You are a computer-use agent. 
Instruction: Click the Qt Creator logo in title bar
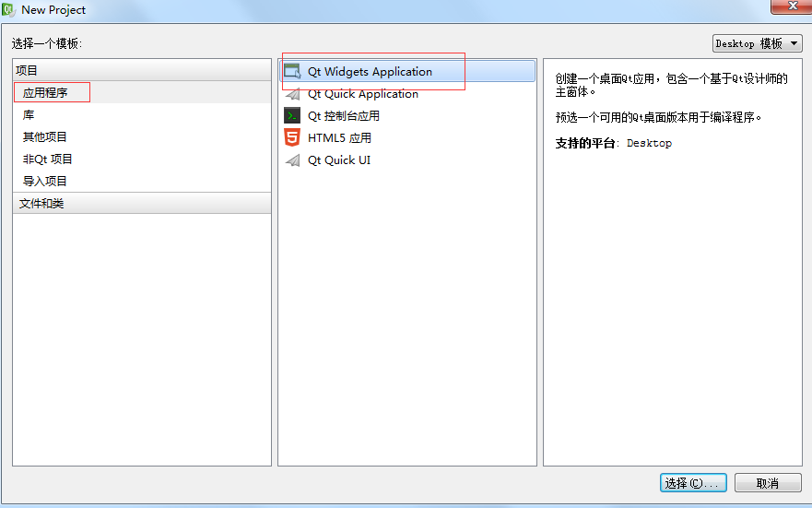click(9, 9)
